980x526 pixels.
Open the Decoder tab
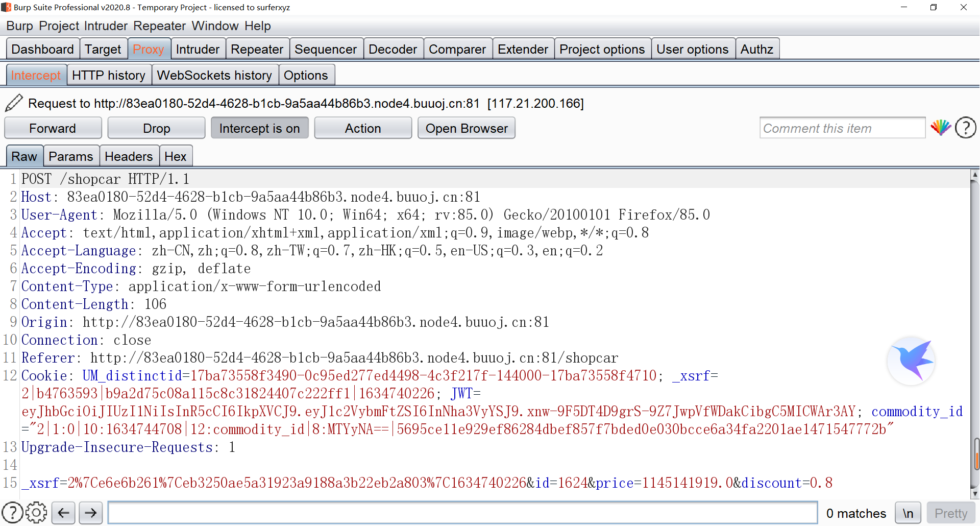click(393, 49)
